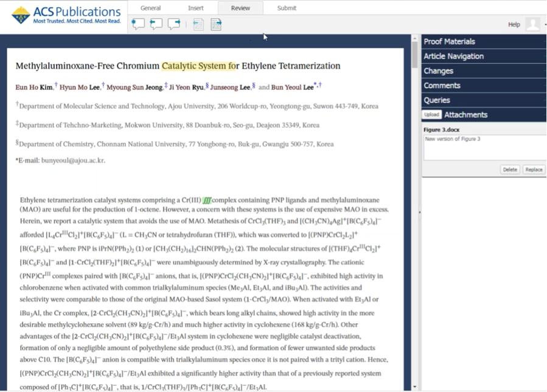This screenshot has height=392, width=547.
Task: Click the scroll up arrow of document
Action: [414, 38]
